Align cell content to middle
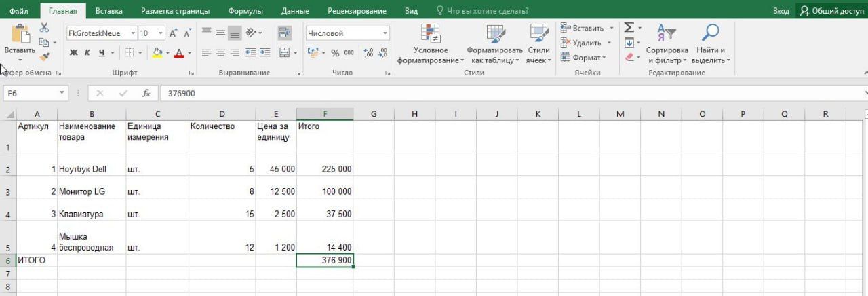Screen dimensions: 868x296 pos(220,33)
